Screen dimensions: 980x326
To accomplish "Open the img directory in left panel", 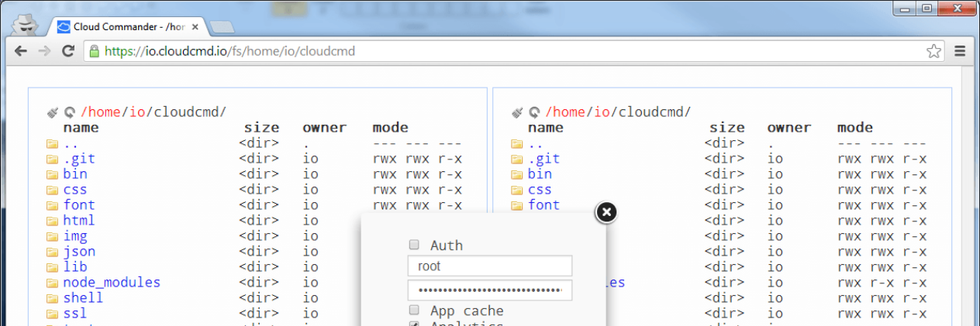I will click(x=75, y=235).
